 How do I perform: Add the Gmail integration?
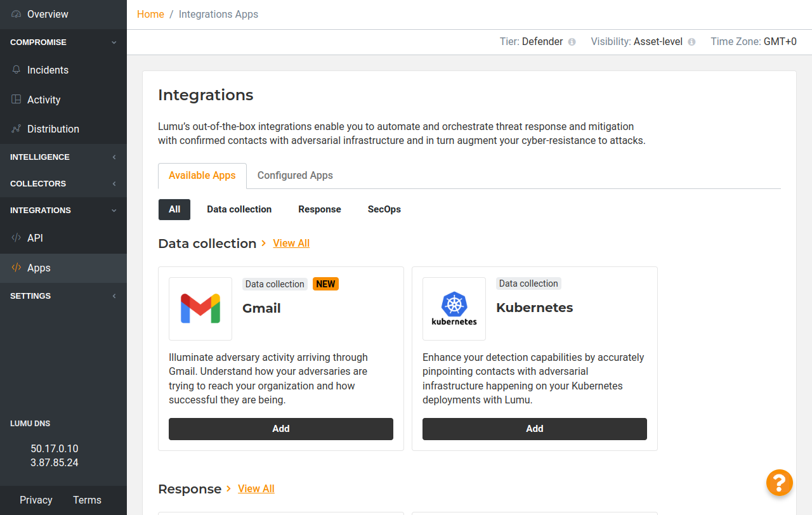click(281, 429)
